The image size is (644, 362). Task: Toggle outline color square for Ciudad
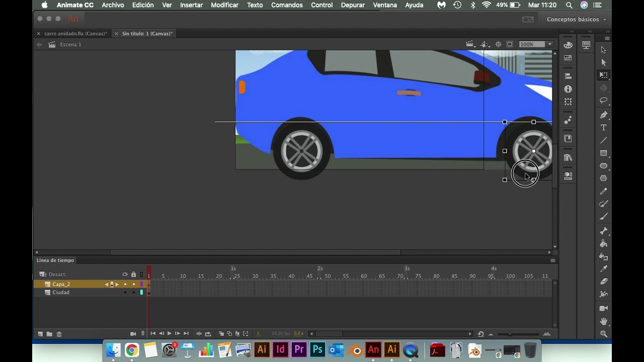click(x=141, y=293)
